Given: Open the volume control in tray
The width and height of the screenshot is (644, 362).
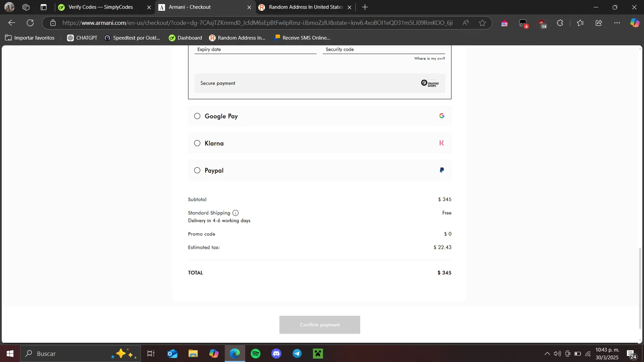Looking at the screenshot, I should [557, 354].
